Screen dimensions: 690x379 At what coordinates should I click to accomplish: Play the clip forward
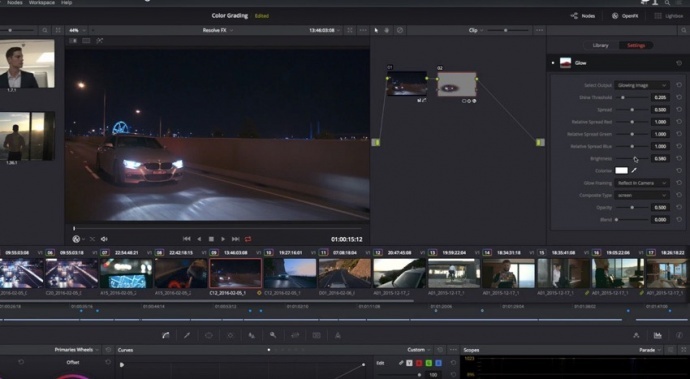[223, 239]
